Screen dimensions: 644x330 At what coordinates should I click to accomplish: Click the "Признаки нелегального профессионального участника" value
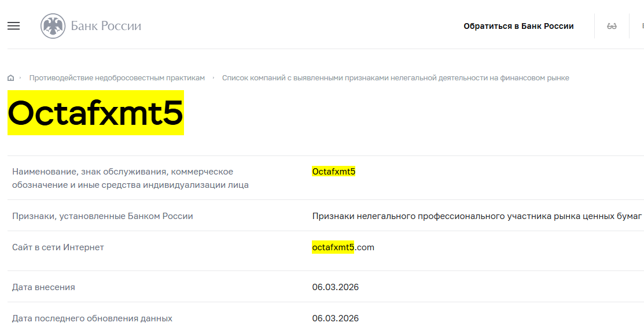coord(477,216)
